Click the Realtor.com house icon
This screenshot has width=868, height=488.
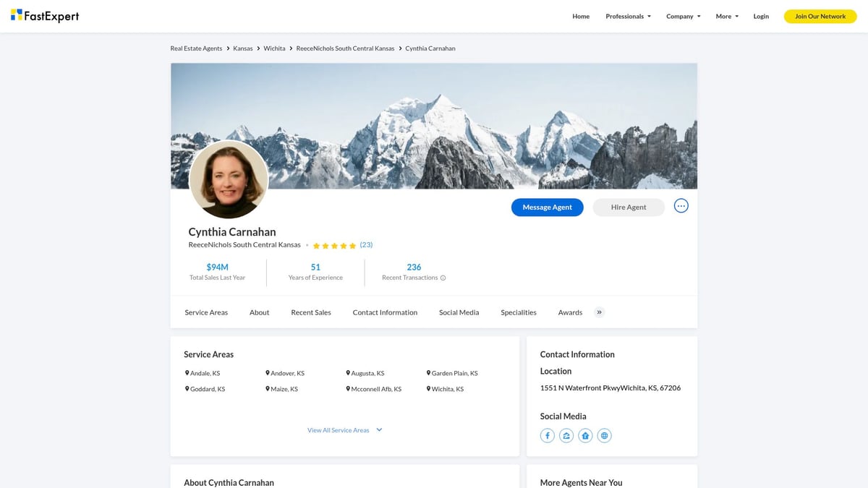[585, 435]
